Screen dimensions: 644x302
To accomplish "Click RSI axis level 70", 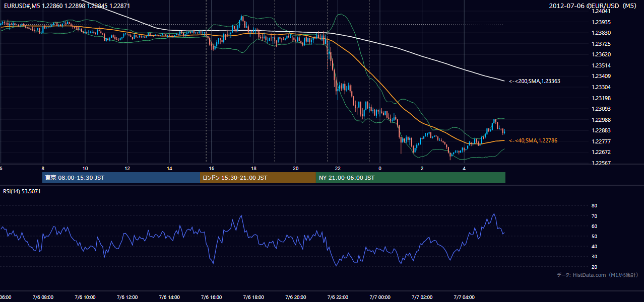I will click(594, 216).
